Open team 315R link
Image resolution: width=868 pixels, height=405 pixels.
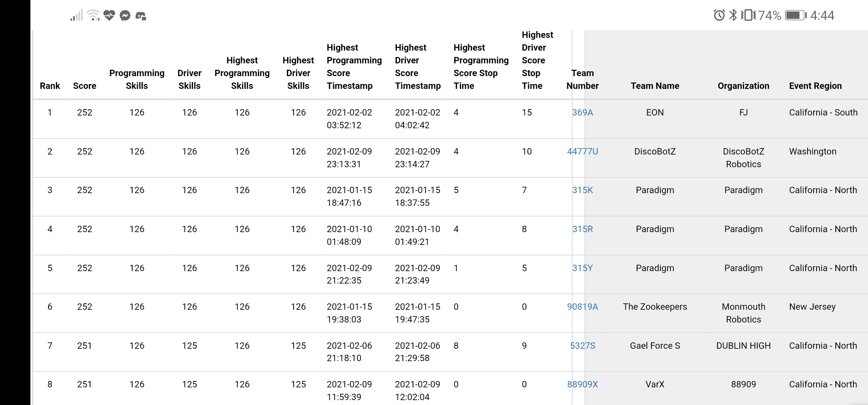(582, 229)
